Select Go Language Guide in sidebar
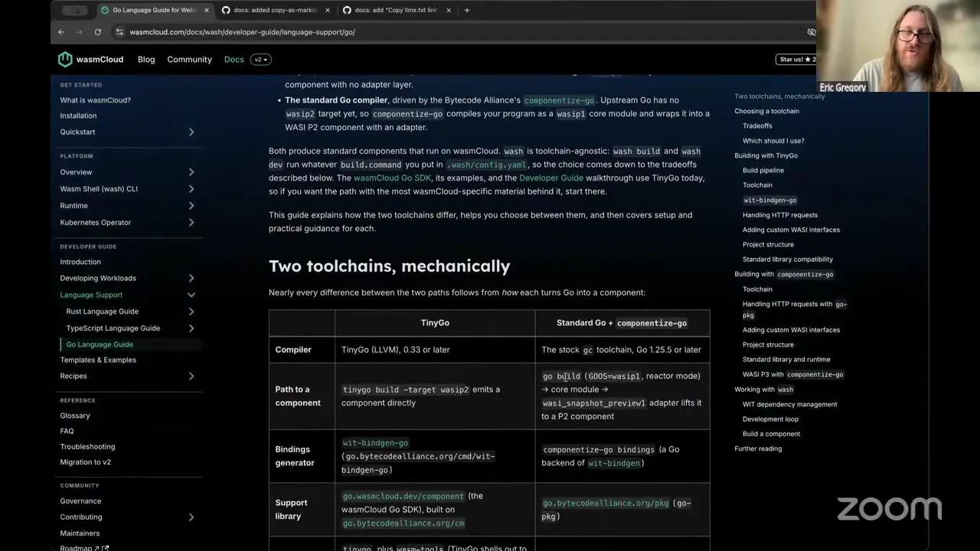The width and height of the screenshot is (980, 551). coord(100,344)
